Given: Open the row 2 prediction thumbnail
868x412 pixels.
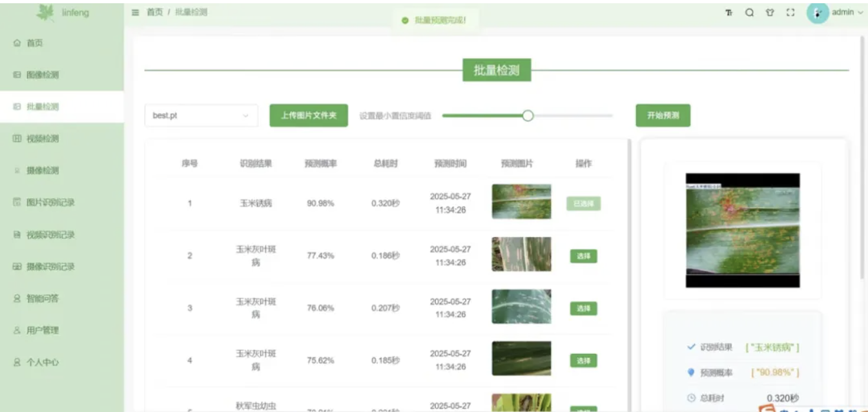Looking at the screenshot, I should [521, 254].
